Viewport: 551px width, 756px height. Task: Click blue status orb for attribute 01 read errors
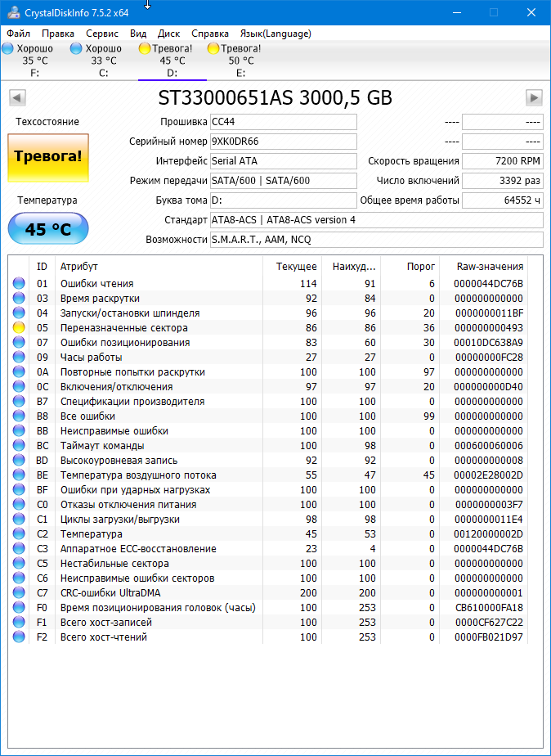pos(19,284)
